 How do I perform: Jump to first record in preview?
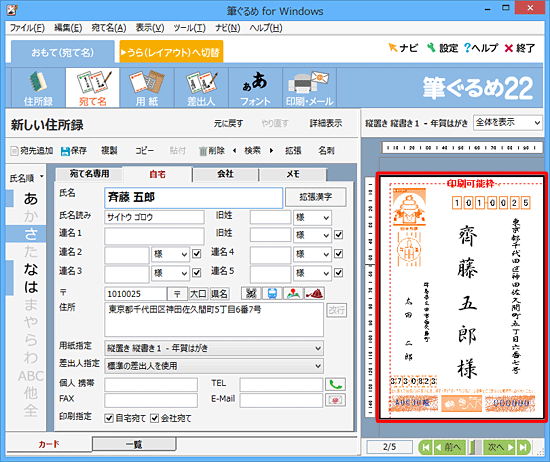[426, 447]
